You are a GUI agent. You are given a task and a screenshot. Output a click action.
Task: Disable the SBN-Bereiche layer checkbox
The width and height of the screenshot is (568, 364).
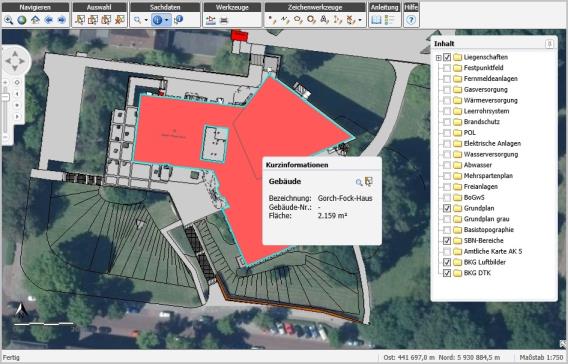[x=447, y=240]
